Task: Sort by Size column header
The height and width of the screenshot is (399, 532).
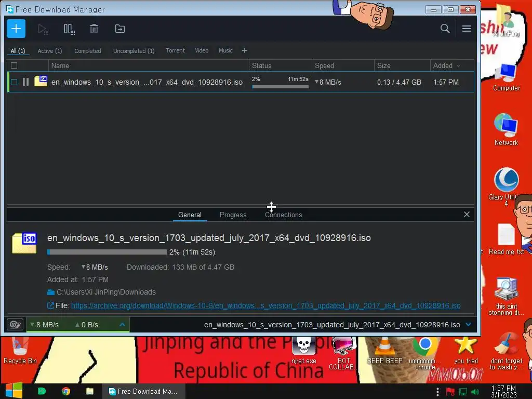Action: [402, 65]
